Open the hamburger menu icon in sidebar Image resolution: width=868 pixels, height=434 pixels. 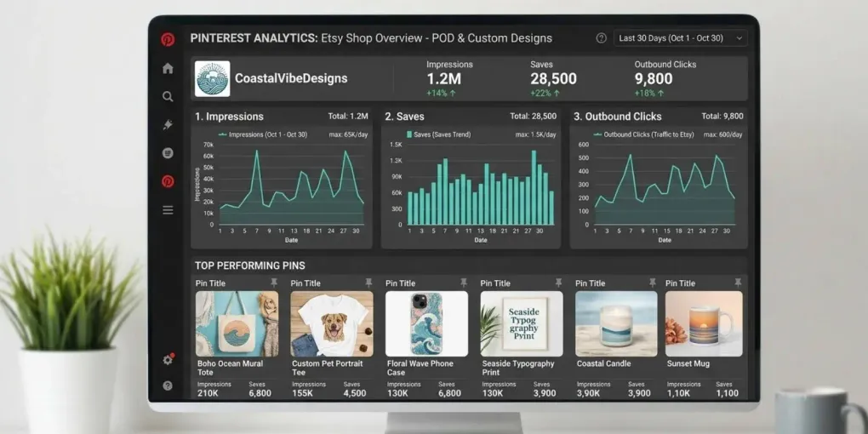click(168, 210)
